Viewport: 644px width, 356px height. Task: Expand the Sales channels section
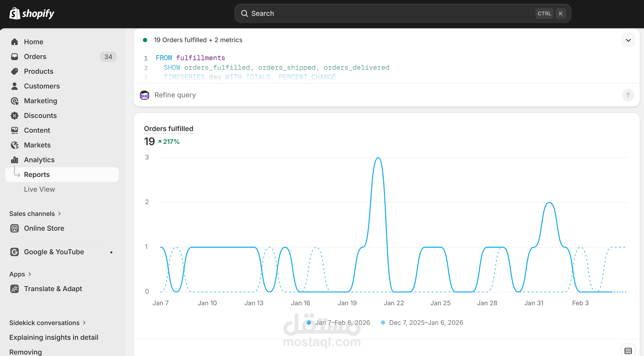pos(35,214)
